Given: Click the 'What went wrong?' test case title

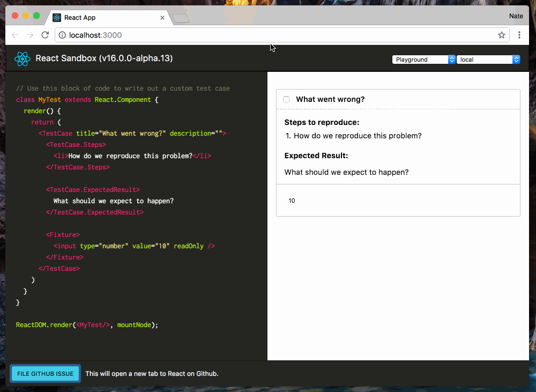Looking at the screenshot, I should tap(330, 99).
